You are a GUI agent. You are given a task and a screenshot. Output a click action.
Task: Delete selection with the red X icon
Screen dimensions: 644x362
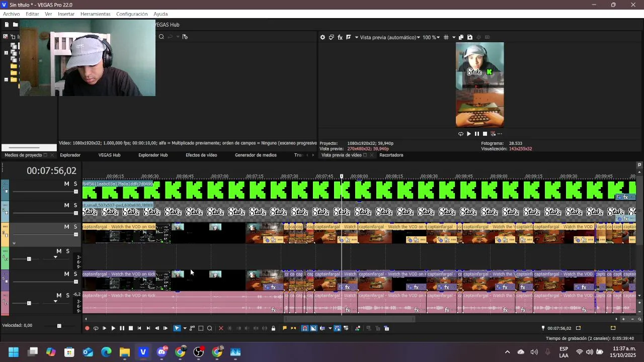pos(221,328)
